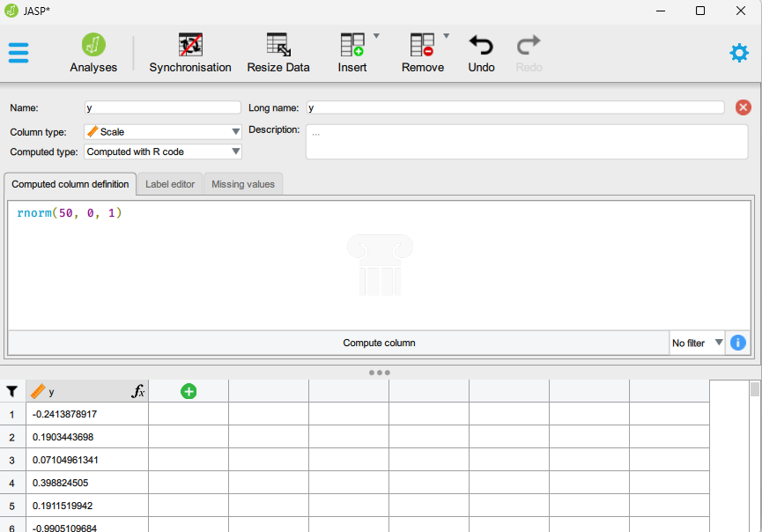Show info for computed column
The image size is (762, 532).
[x=738, y=343]
